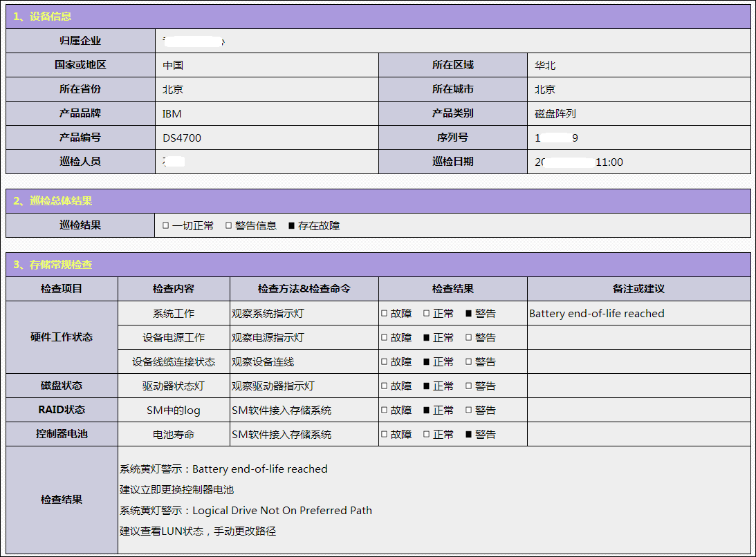
Task: Click the Logical Drive Not On Preferred Path text
Action: tap(282, 511)
